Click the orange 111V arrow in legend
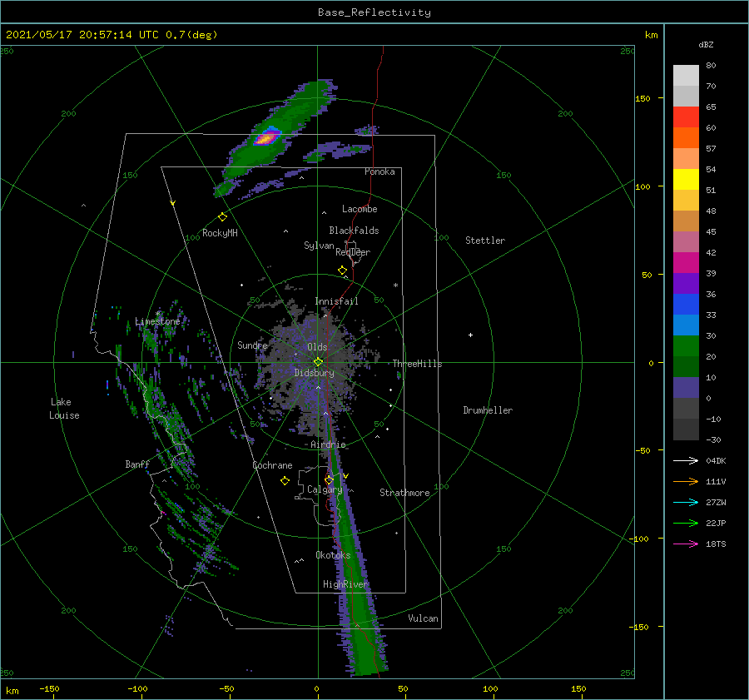The height and width of the screenshot is (700, 749). 686,482
